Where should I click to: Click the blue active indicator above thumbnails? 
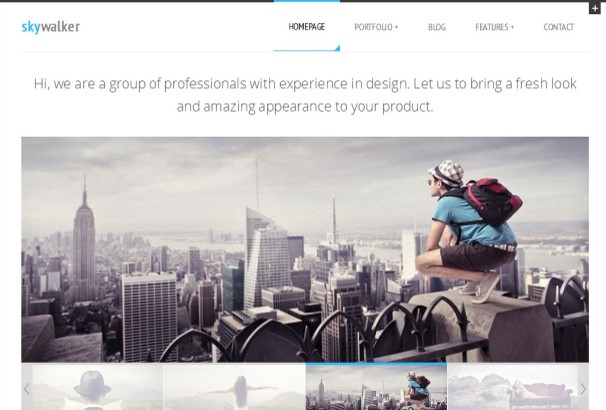(x=376, y=364)
